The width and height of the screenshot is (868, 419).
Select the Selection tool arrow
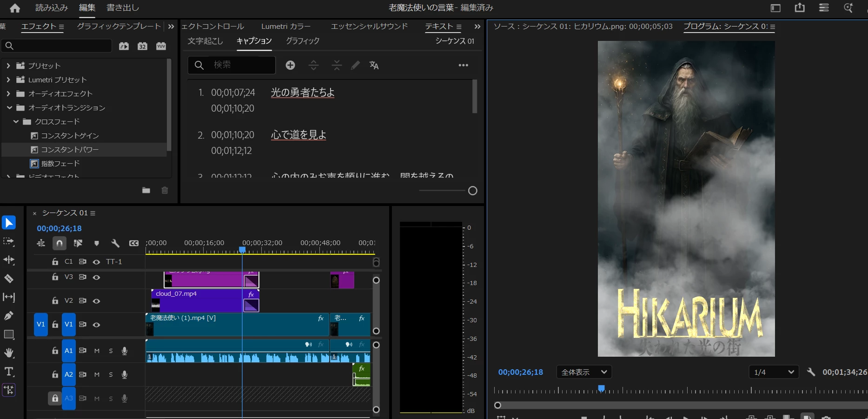[9, 223]
